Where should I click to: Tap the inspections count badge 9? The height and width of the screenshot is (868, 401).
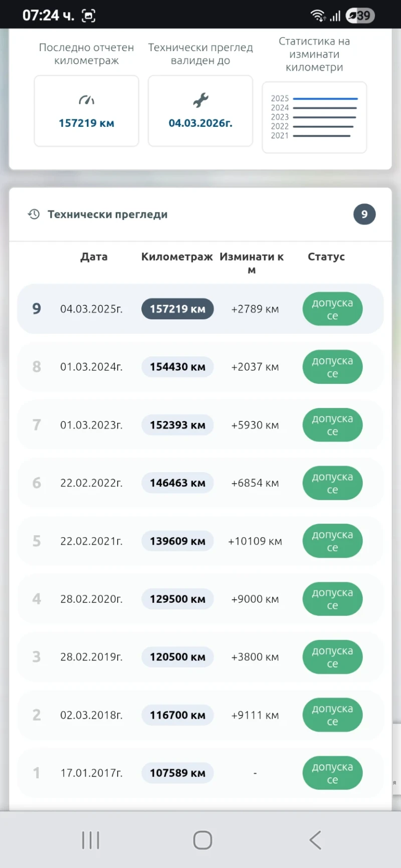[364, 214]
